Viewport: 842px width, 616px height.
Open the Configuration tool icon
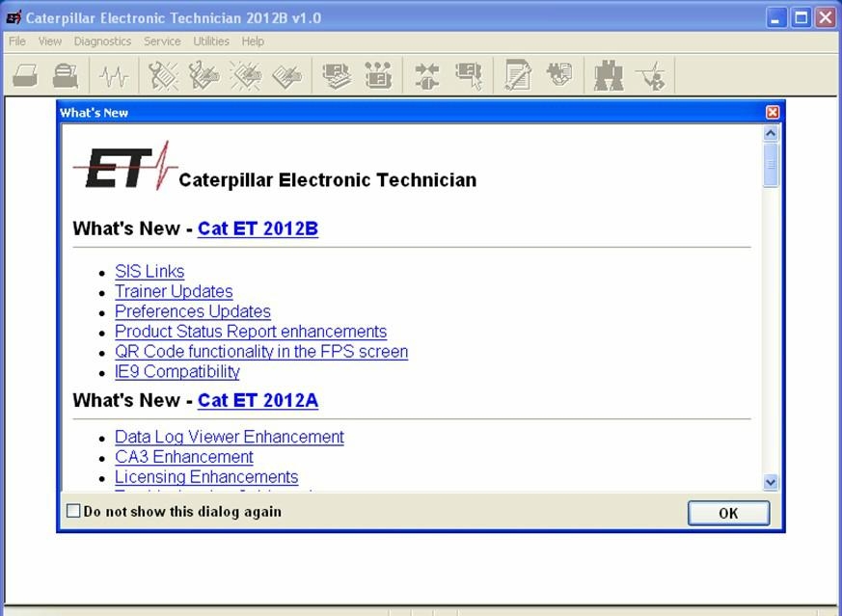click(x=378, y=75)
